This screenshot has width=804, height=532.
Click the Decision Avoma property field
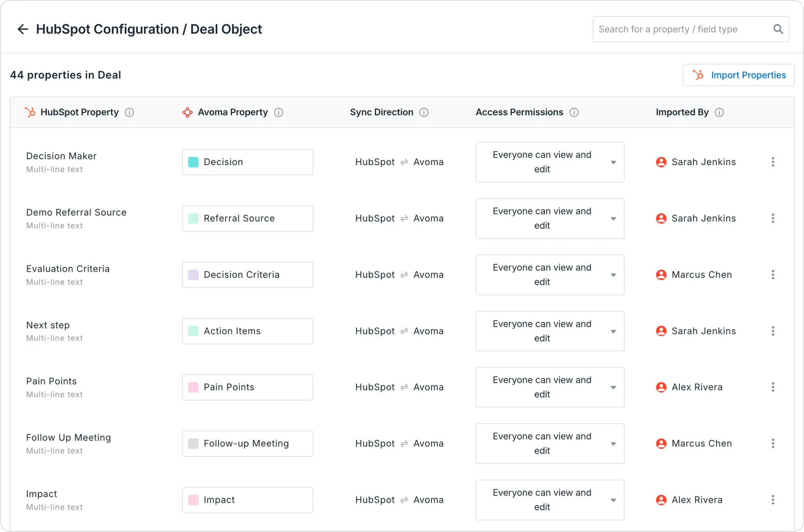coord(247,162)
